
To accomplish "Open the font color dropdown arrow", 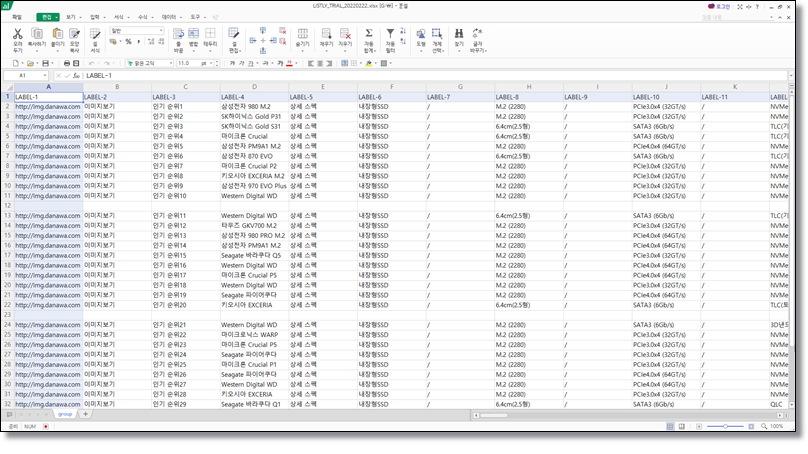I will click(x=296, y=63).
